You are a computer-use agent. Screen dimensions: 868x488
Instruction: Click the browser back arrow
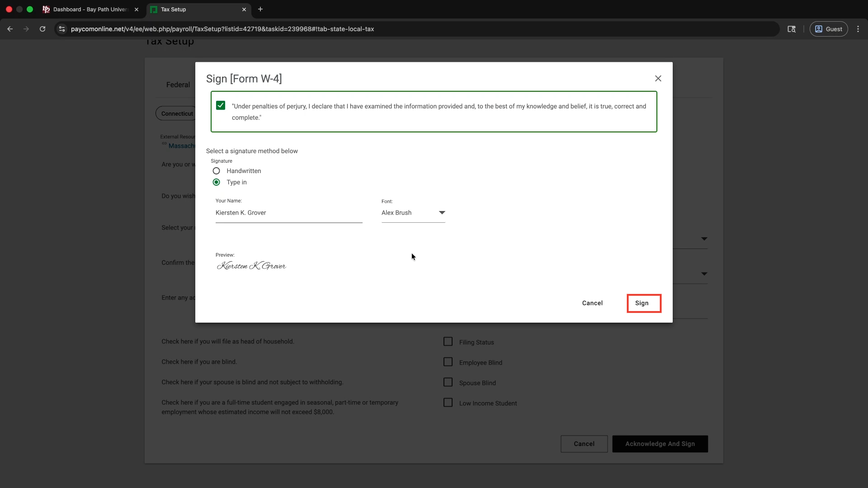(x=10, y=29)
